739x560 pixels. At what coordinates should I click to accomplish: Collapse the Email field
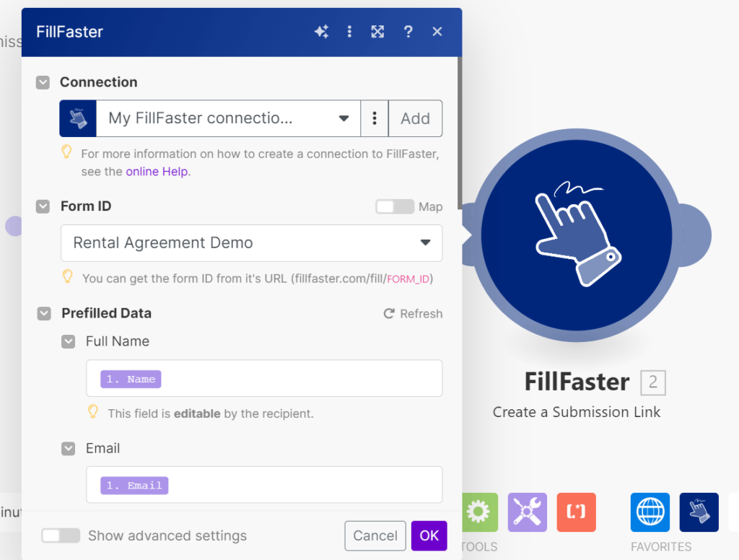point(69,448)
